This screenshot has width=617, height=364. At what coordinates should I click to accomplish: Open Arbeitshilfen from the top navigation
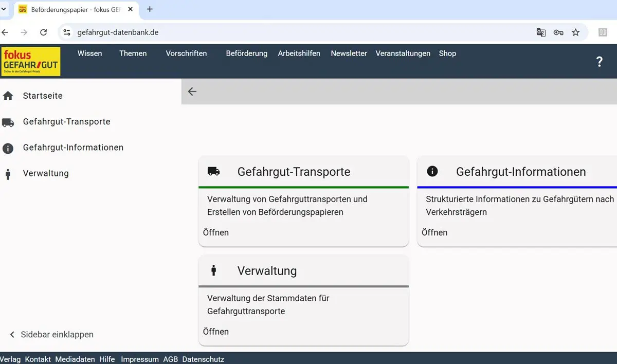pos(299,53)
